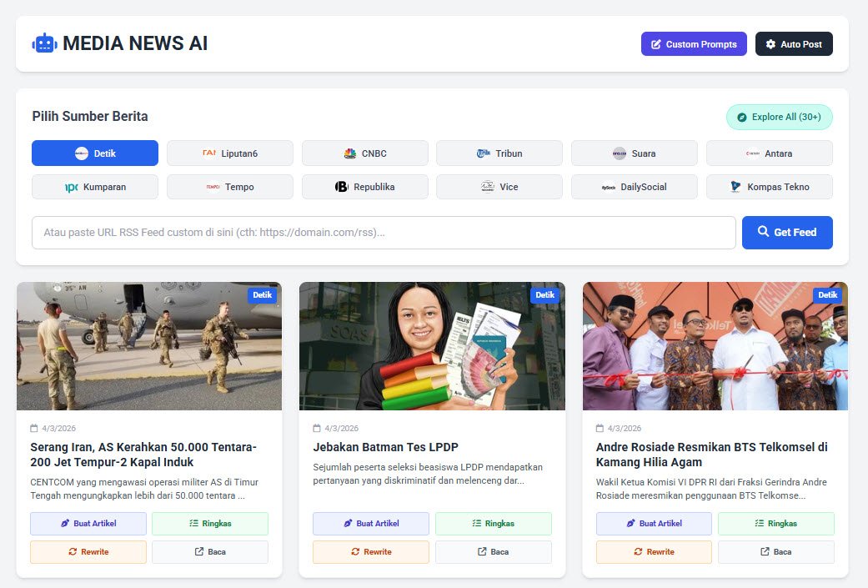Click headline Serang Iran, AS Kerahkan 50.000 Tentara
This screenshot has width=868, height=588.
click(143, 455)
